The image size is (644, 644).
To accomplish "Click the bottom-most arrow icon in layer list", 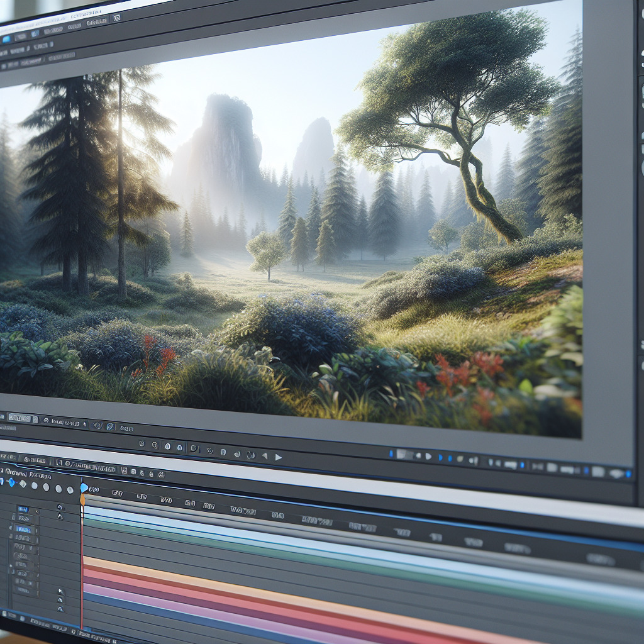I will 61,609.
